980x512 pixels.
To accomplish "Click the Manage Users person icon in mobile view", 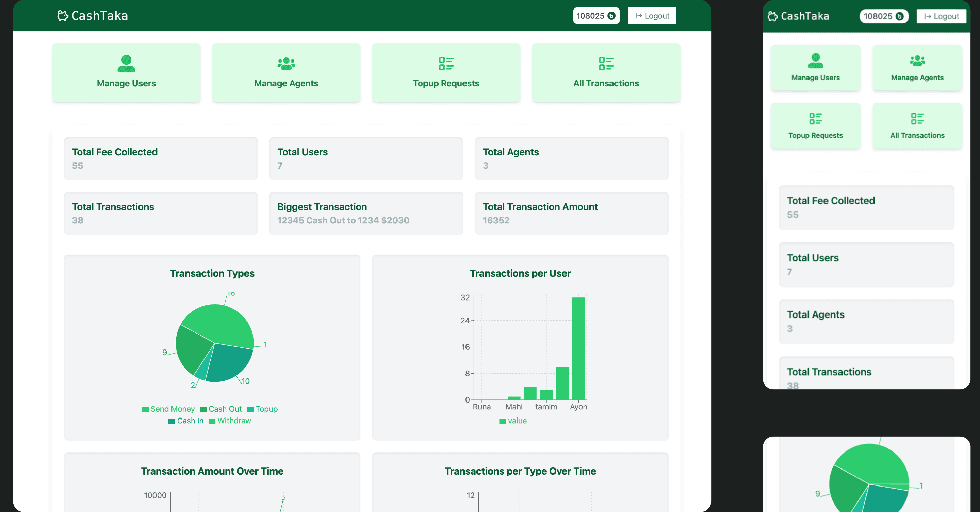I will 816,61.
